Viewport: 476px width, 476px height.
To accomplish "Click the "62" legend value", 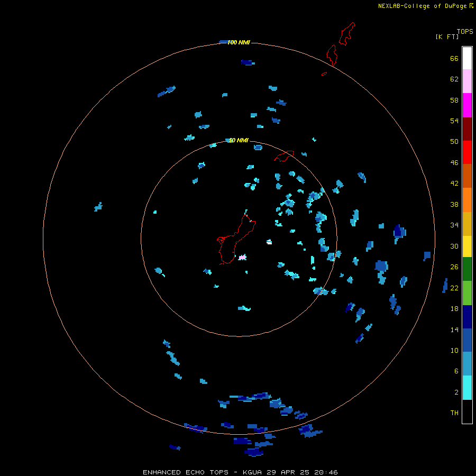I will click(454, 79).
